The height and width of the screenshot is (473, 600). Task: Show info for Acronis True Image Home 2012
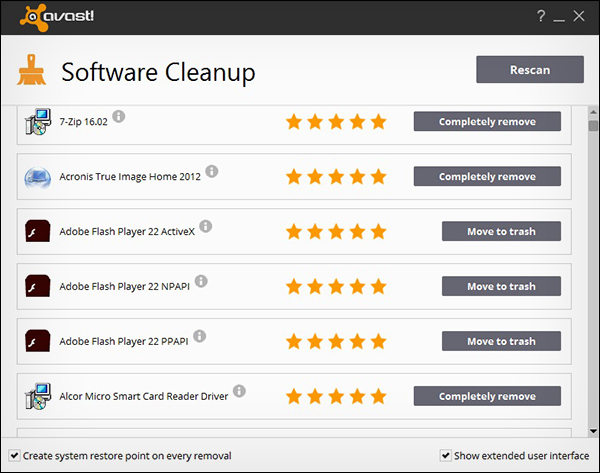[x=212, y=171]
